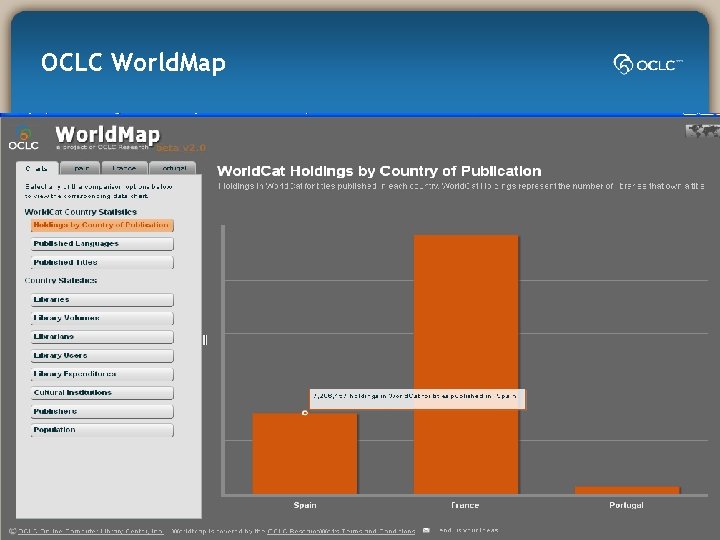The height and width of the screenshot is (540, 720).
Task: Click the WorldMap title text
Action: pyautogui.click(x=107, y=135)
